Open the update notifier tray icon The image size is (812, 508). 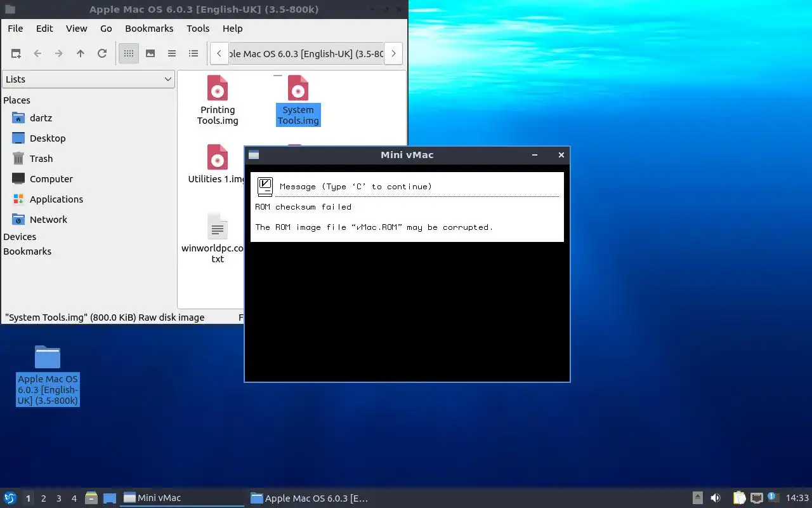tap(773, 498)
